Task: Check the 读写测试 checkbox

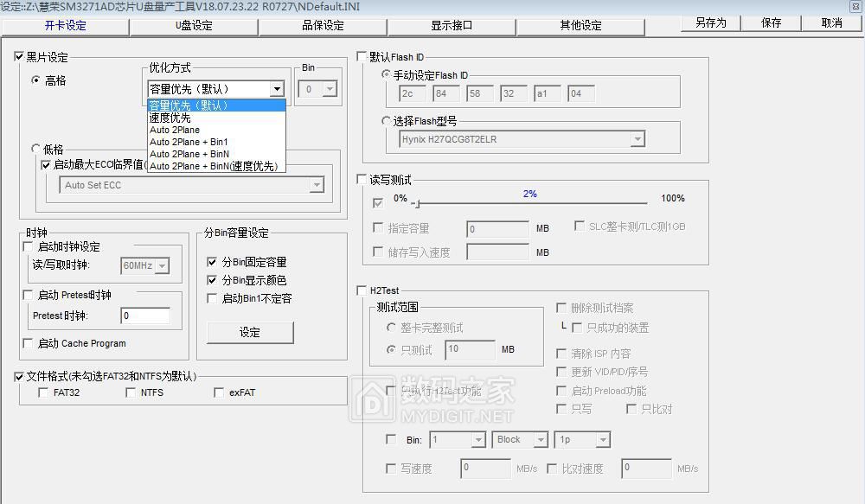Action: click(x=362, y=180)
